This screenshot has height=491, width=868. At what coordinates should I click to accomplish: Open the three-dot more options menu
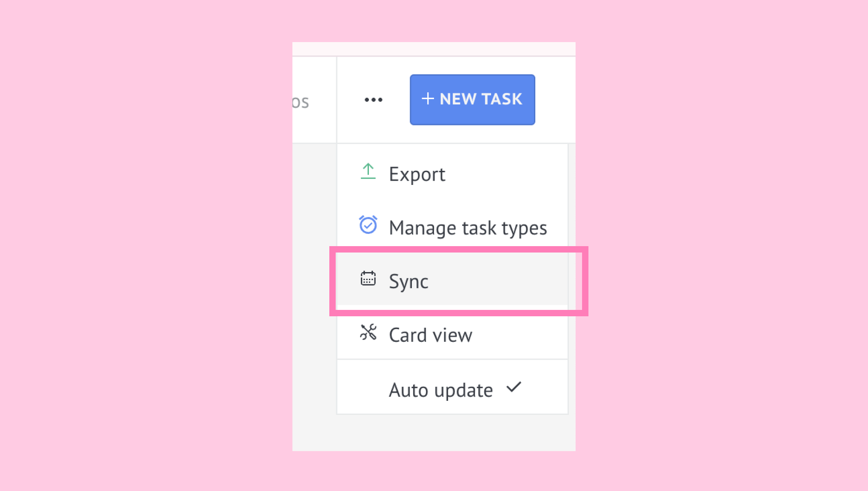click(373, 100)
